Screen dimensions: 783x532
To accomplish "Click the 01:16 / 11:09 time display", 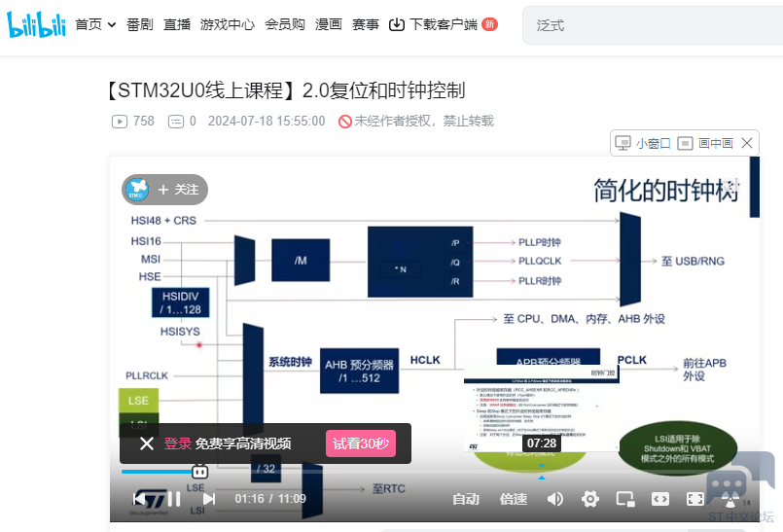I will pyautogui.click(x=270, y=499).
